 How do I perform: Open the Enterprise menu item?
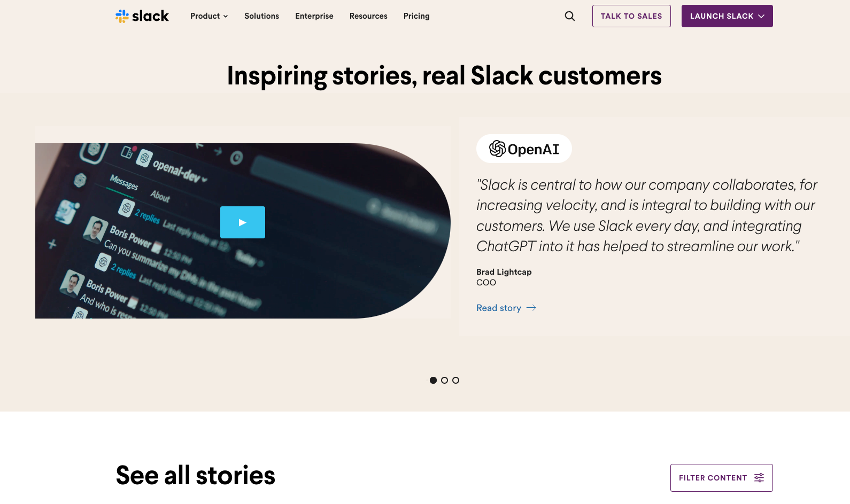[314, 16]
